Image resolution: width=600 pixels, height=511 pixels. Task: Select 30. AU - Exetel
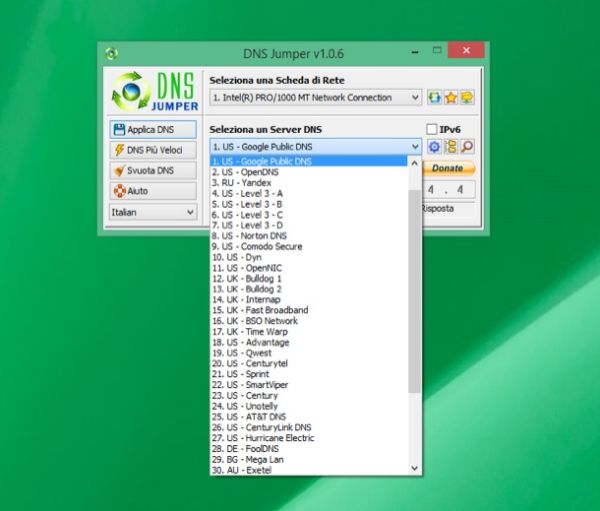[309, 470]
